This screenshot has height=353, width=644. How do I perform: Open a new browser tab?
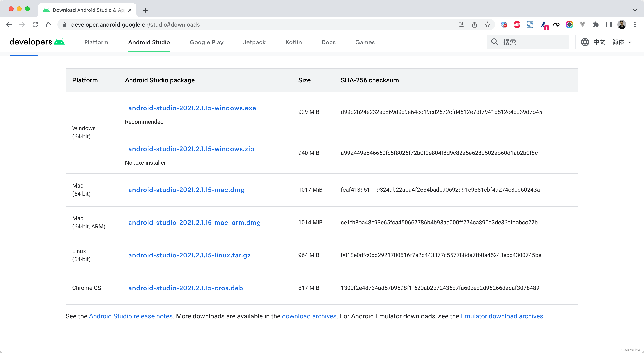click(145, 10)
